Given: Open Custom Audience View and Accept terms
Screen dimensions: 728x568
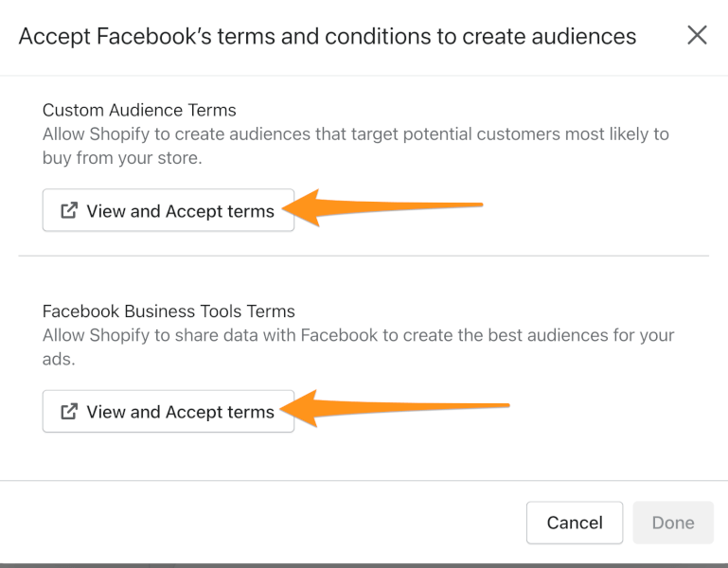Looking at the screenshot, I should click(x=169, y=210).
